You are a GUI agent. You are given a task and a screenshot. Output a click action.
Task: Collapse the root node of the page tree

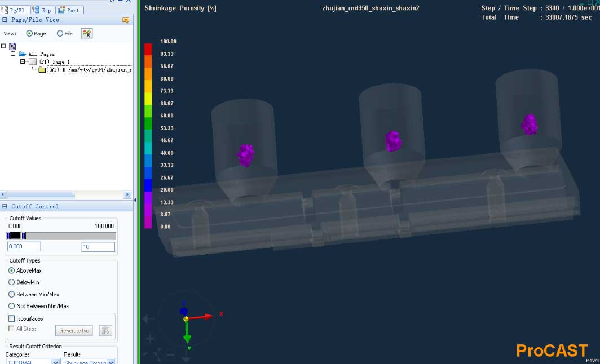pos(3,46)
